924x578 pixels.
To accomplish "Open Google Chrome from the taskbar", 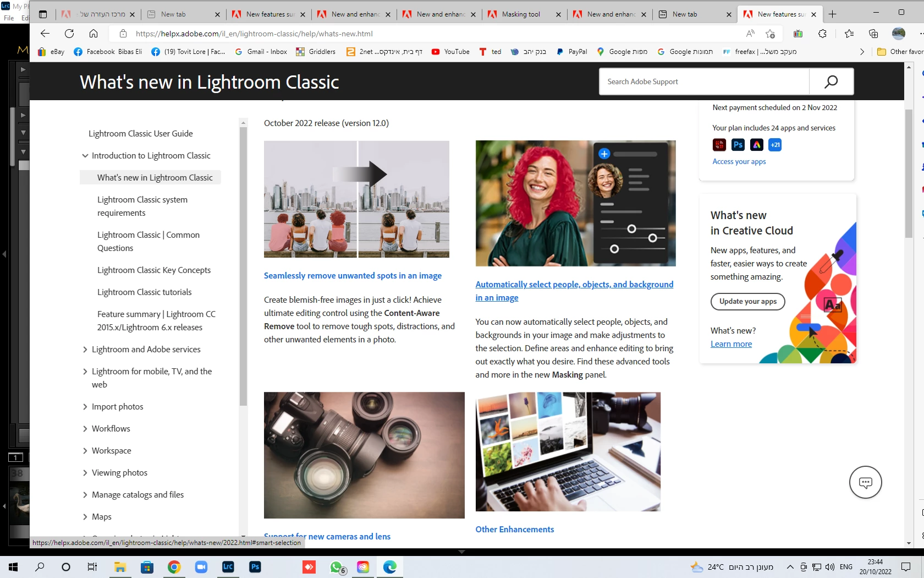I will point(174,566).
